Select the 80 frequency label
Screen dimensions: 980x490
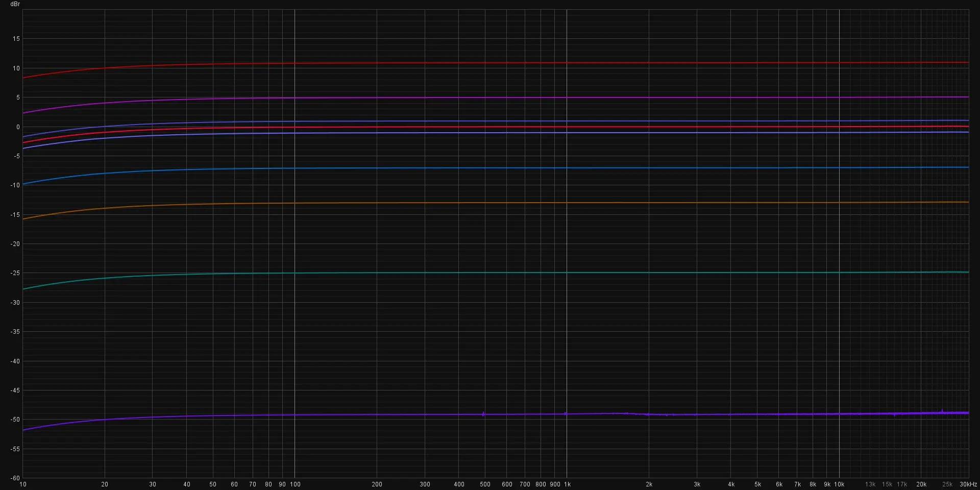(268, 484)
